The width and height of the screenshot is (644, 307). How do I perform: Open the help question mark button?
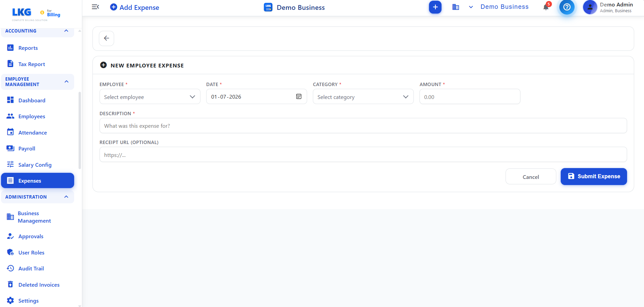[x=567, y=7]
